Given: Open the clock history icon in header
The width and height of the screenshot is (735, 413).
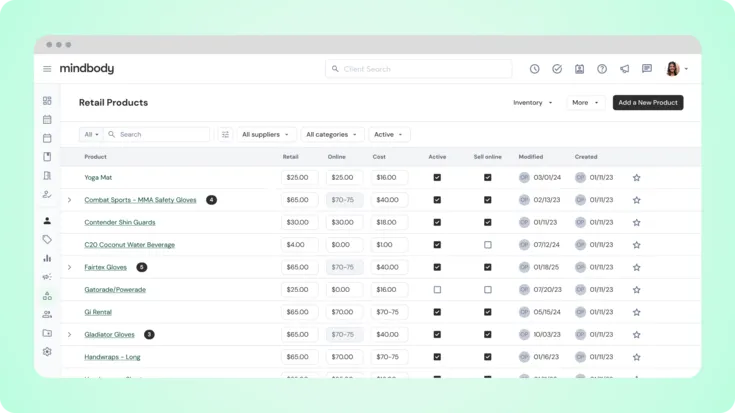Looking at the screenshot, I should coord(534,69).
